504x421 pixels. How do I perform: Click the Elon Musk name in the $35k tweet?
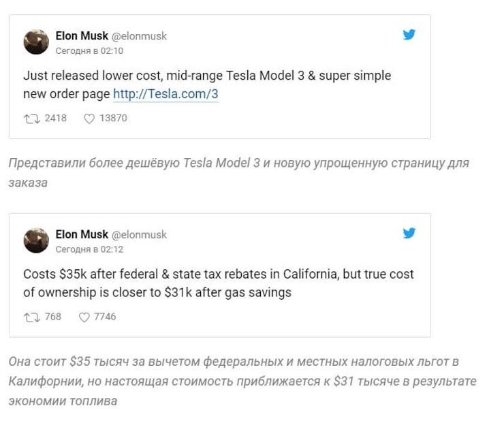82,234
